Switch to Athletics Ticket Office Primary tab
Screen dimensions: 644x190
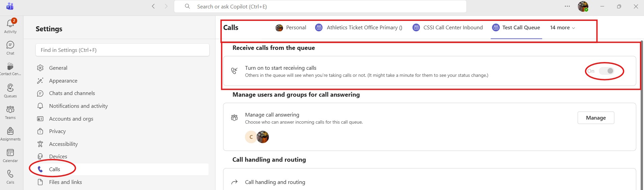click(359, 28)
